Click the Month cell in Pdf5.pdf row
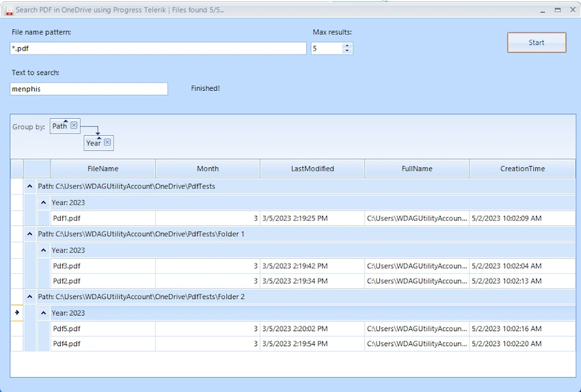581x392 pixels. click(x=208, y=328)
